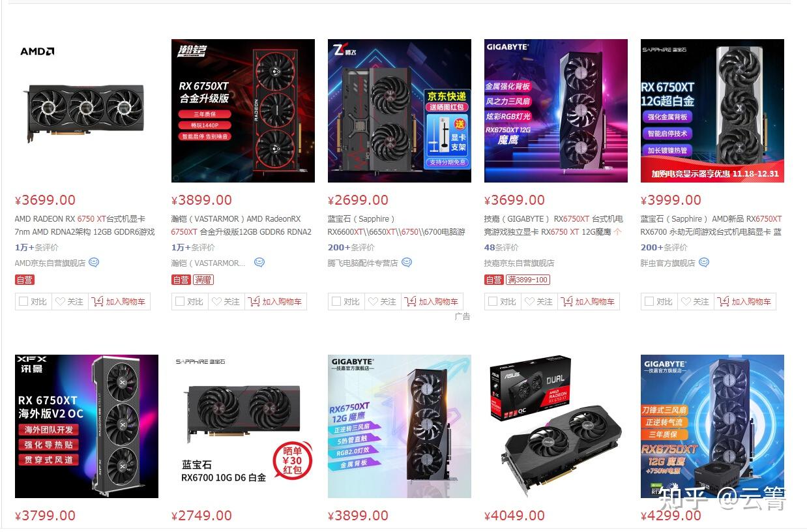Screen dimensions: 807x532
Task: Click the 满3899-100 promotion tag
Action: click(x=527, y=280)
